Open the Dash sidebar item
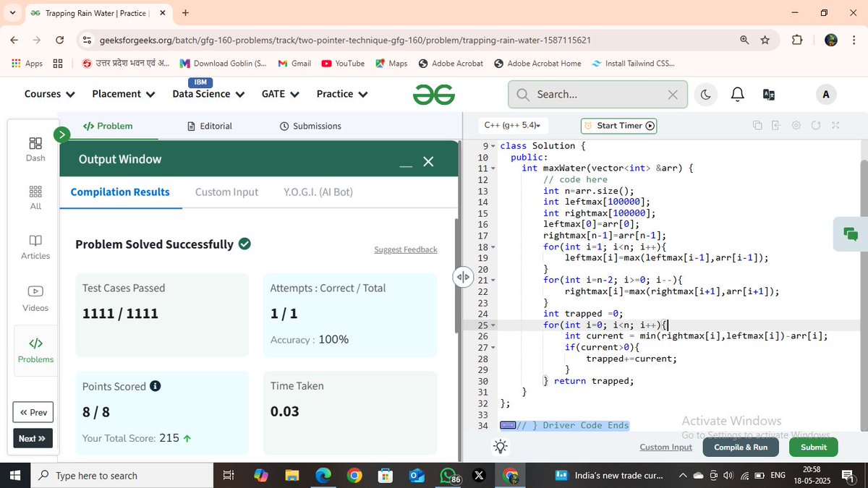868x488 pixels. point(35,150)
